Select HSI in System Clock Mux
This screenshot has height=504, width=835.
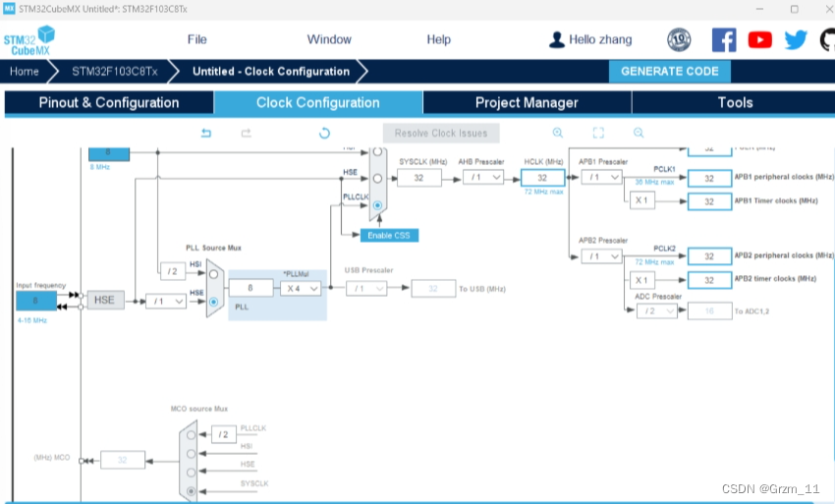tap(377, 152)
